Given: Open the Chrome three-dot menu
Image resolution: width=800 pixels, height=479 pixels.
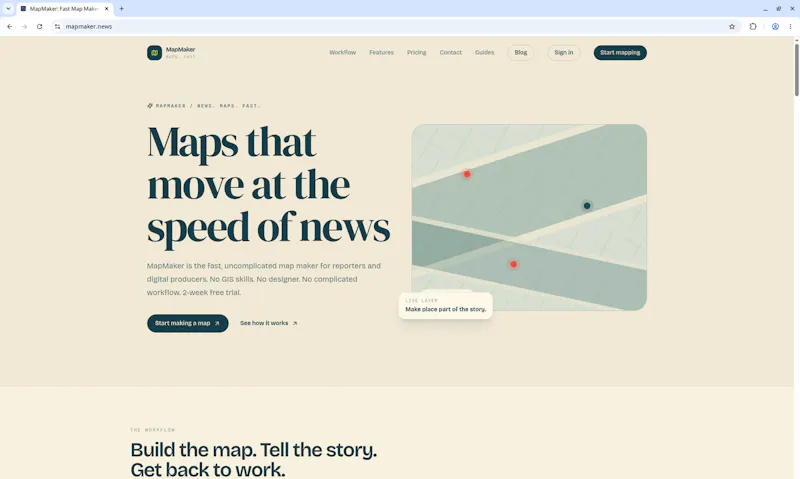Looking at the screenshot, I should pos(790,27).
